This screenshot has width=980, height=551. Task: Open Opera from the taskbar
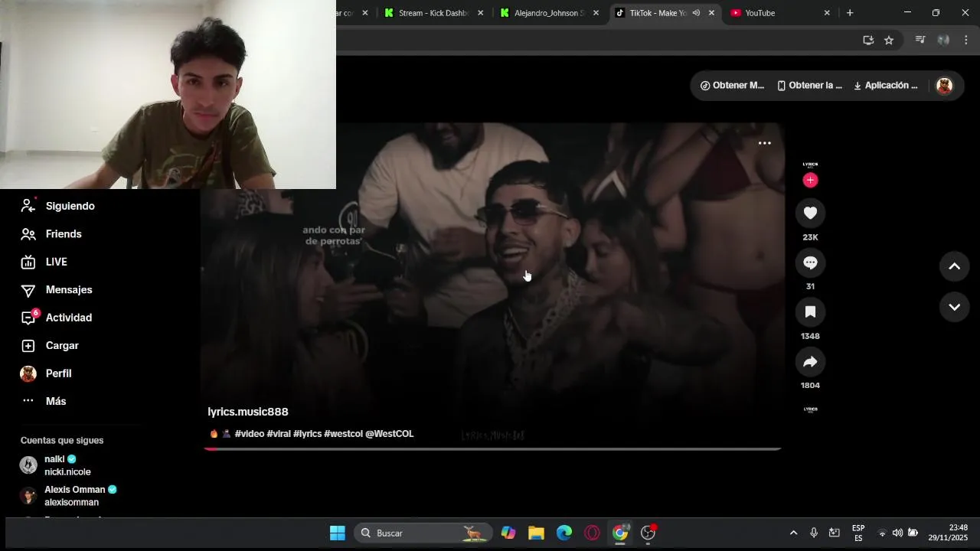tap(592, 533)
